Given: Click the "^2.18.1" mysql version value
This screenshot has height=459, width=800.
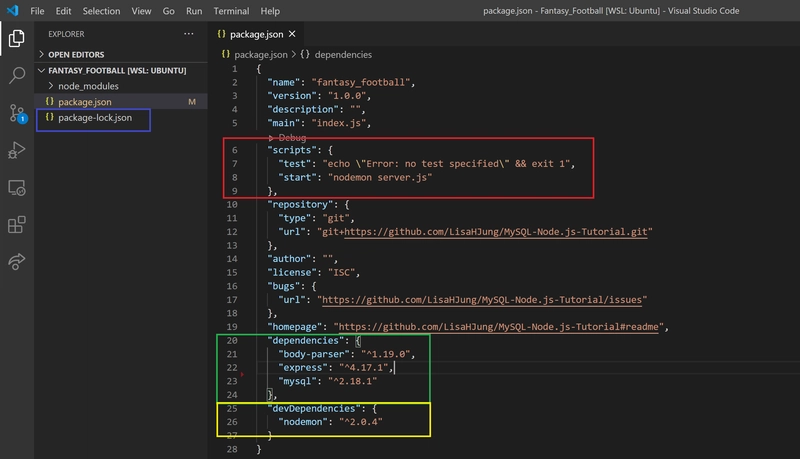Looking at the screenshot, I should 353,381.
